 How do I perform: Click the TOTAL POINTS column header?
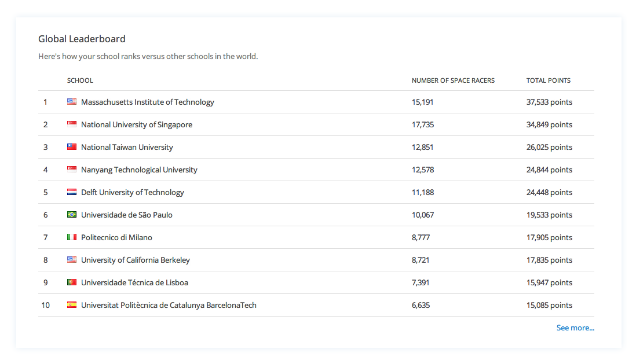coord(548,80)
